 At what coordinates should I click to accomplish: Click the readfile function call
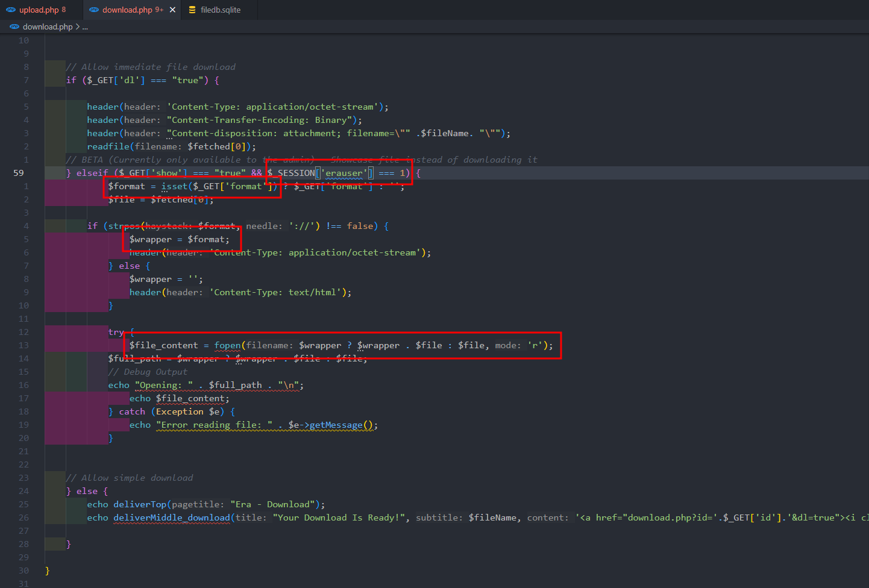tap(171, 146)
